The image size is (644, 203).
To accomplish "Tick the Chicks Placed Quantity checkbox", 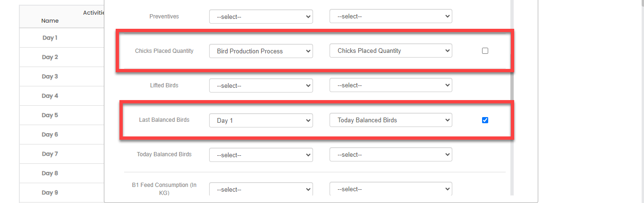I will point(485,51).
